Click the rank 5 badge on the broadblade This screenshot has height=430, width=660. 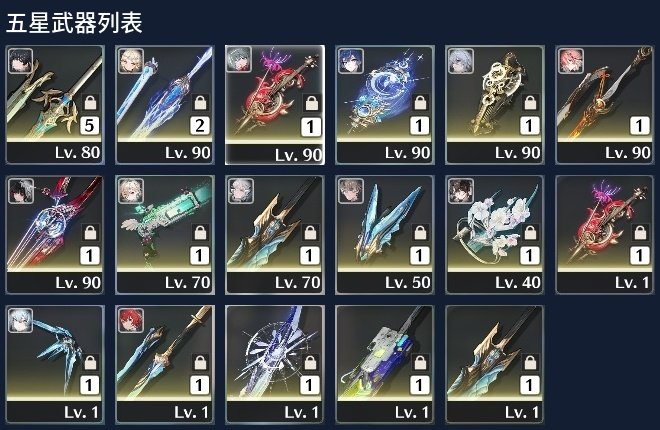[90, 125]
